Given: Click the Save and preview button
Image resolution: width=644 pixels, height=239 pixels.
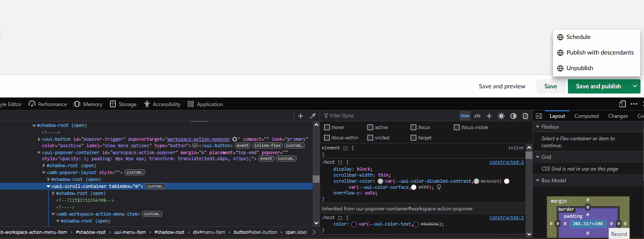Looking at the screenshot, I should pyautogui.click(x=502, y=86).
